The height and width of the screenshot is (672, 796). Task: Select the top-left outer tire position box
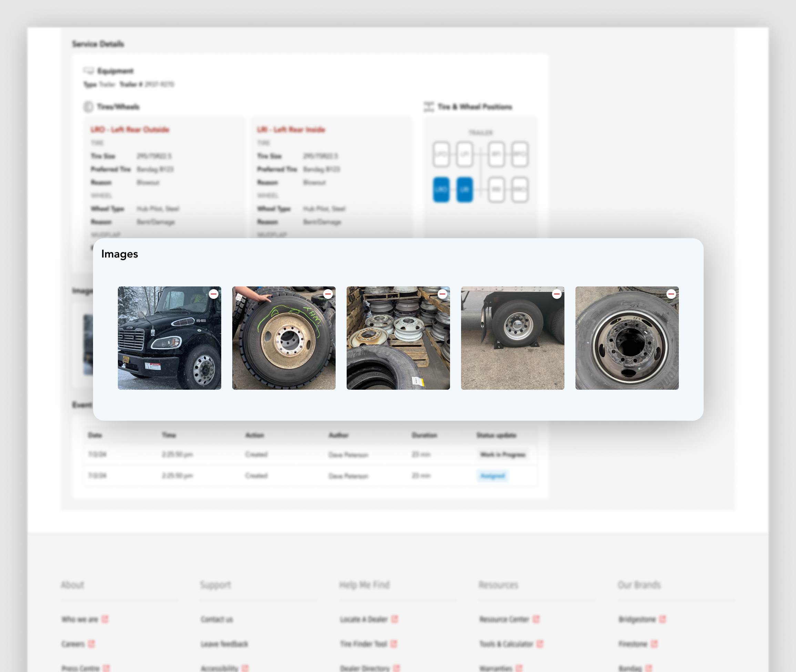[441, 154]
